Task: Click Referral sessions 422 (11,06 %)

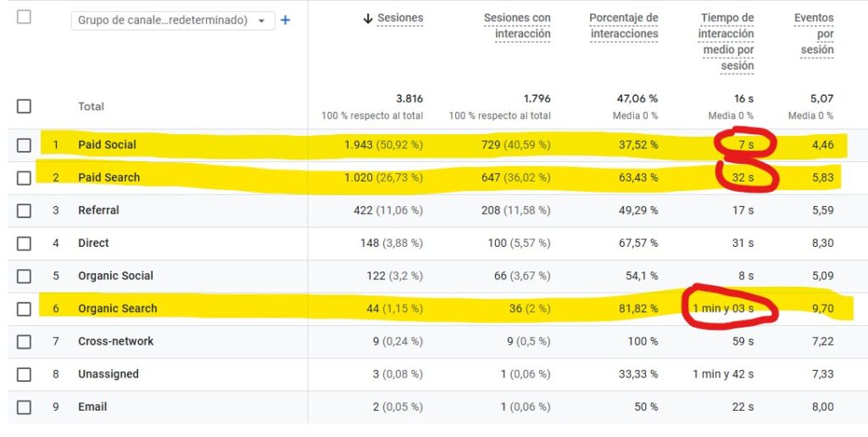Action: (x=388, y=210)
